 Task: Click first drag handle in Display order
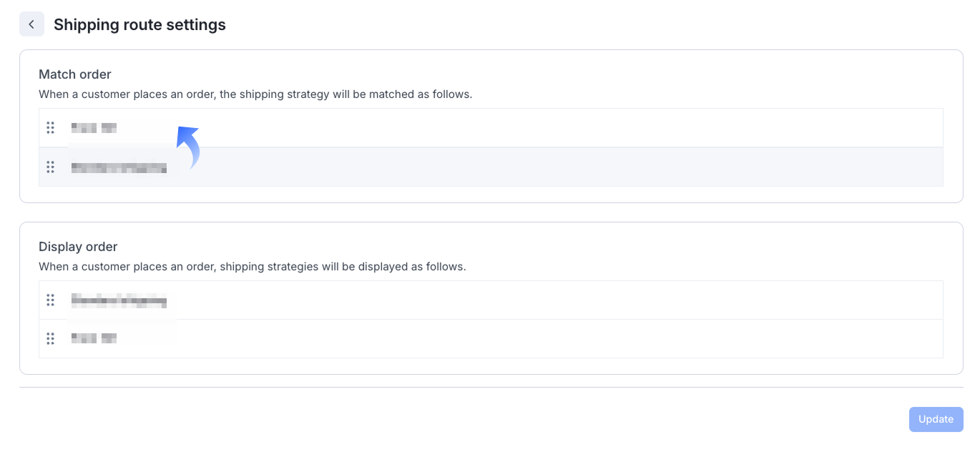coord(50,300)
